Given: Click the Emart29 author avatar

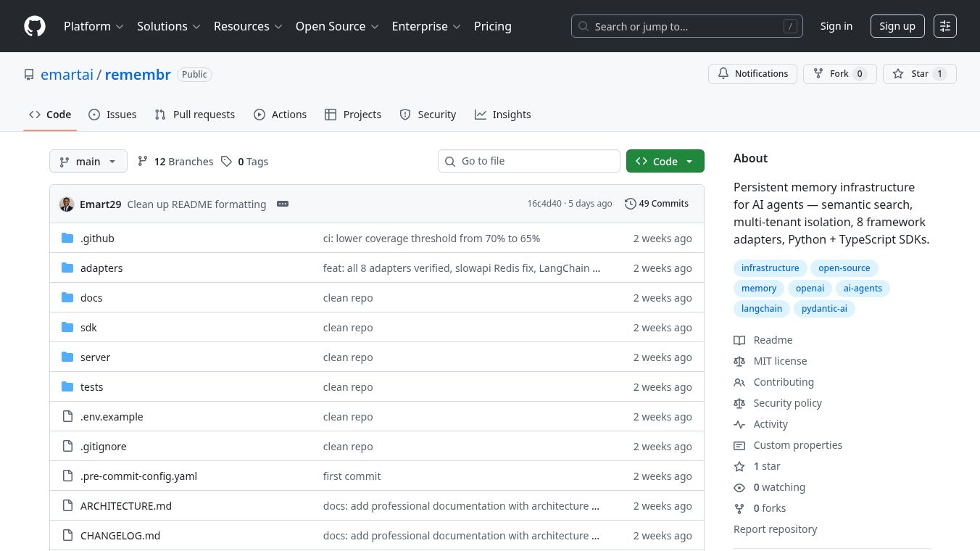Looking at the screenshot, I should tap(67, 204).
